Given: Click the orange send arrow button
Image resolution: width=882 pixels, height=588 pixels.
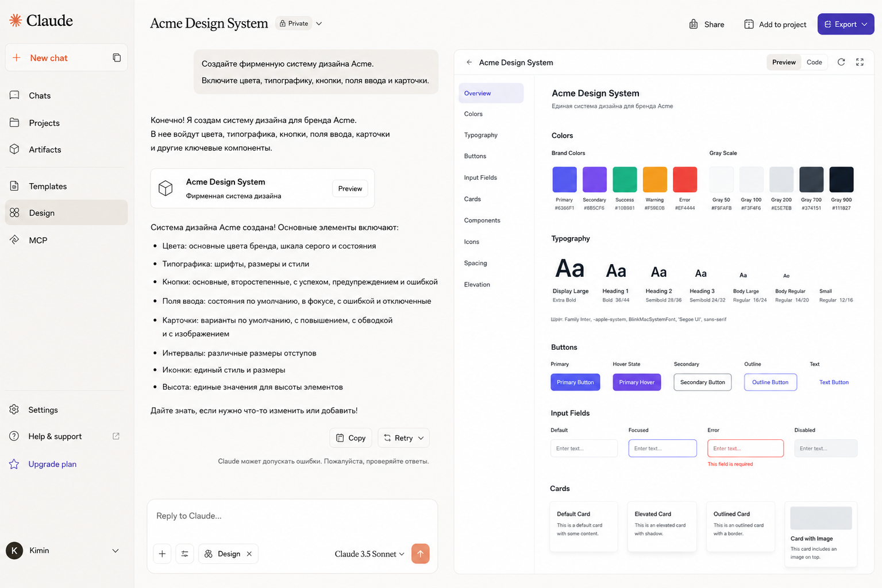Looking at the screenshot, I should click(420, 554).
